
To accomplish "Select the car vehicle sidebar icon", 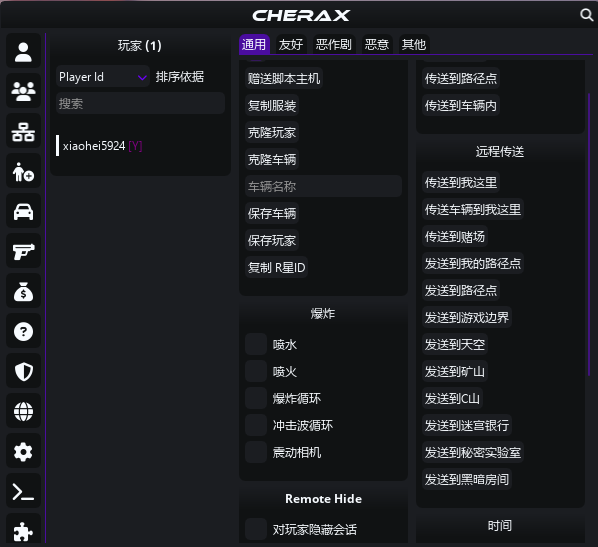I will tap(23, 212).
